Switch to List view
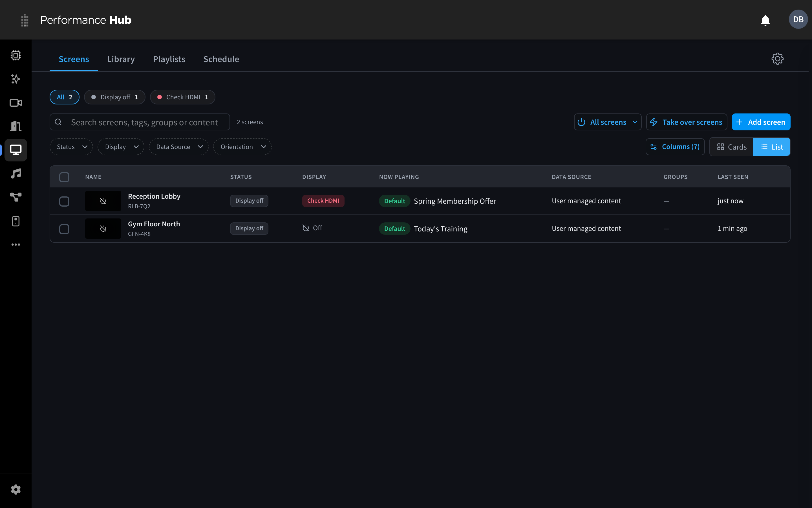The height and width of the screenshot is (508, 812). 772,147
